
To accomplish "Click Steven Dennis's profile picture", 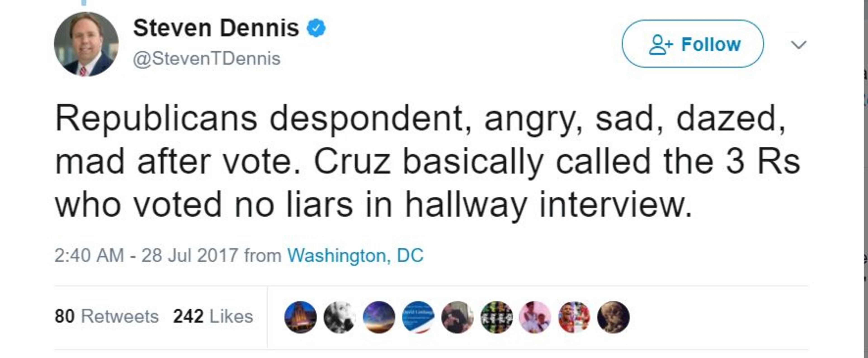I will click(86, 44).
